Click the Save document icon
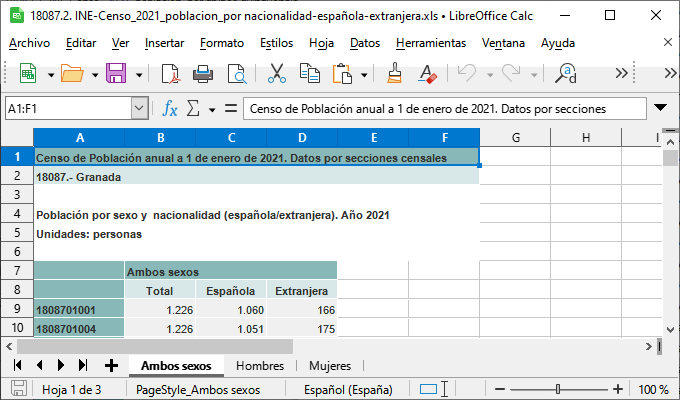Viewport: 680px width, 400px height. click(115, 73)
